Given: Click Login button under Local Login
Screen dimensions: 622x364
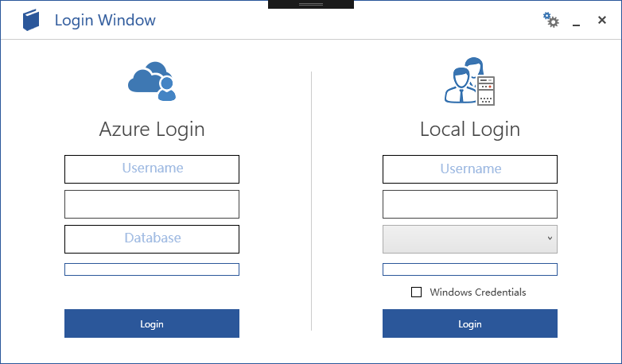Looking at the screenshot, I should (x=469, y=323).
